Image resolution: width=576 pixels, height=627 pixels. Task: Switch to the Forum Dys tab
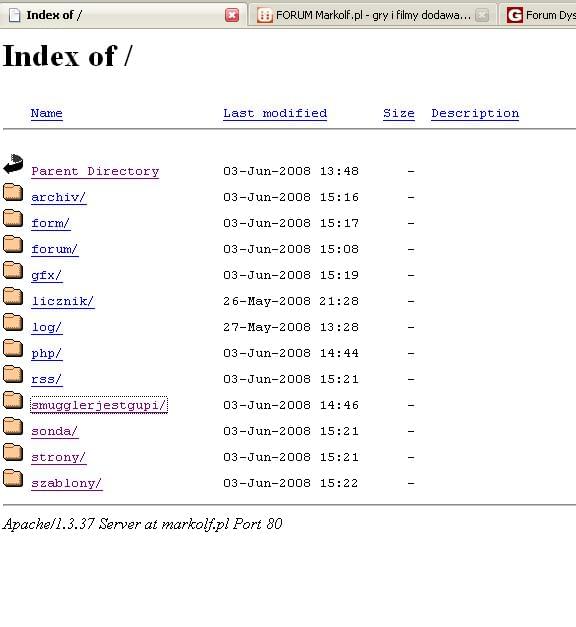[541, 15]
